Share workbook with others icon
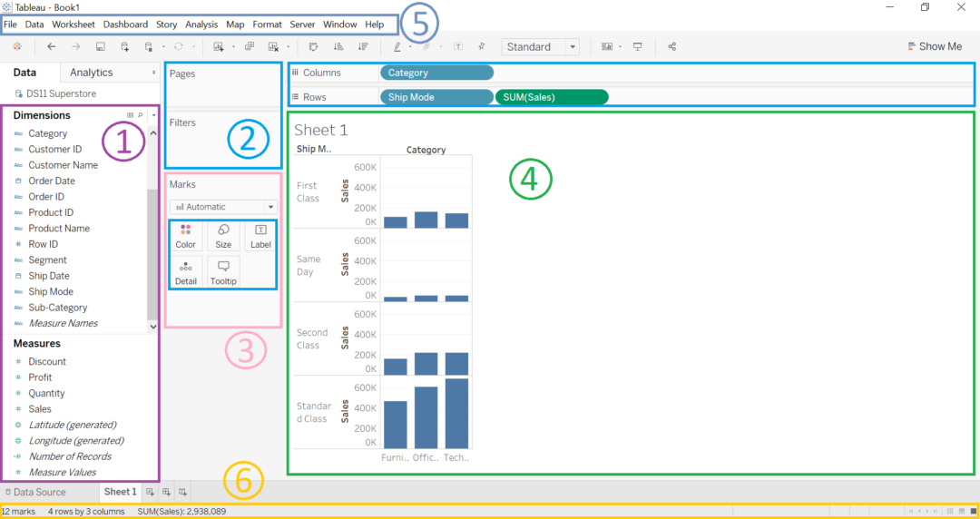Viewport: 980px width, 519px height. [672, 46]
